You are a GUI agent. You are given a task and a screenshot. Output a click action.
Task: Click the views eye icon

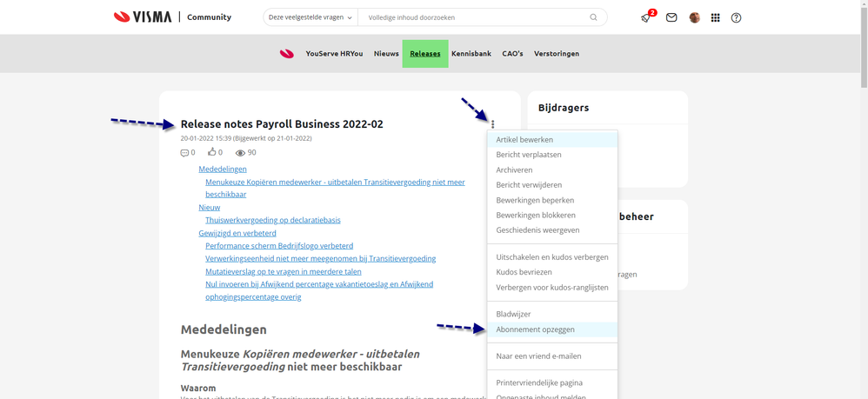click(x=240, y=153)
